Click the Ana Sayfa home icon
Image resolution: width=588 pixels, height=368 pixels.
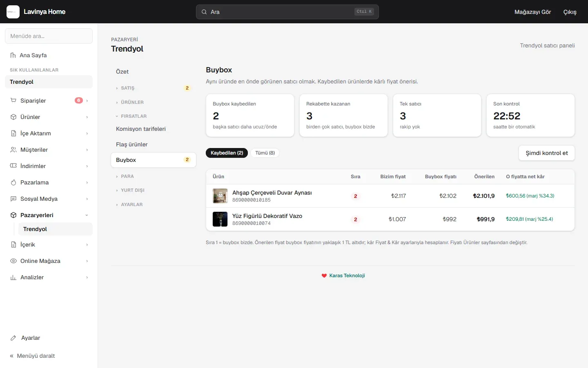[x=13, y=55]
